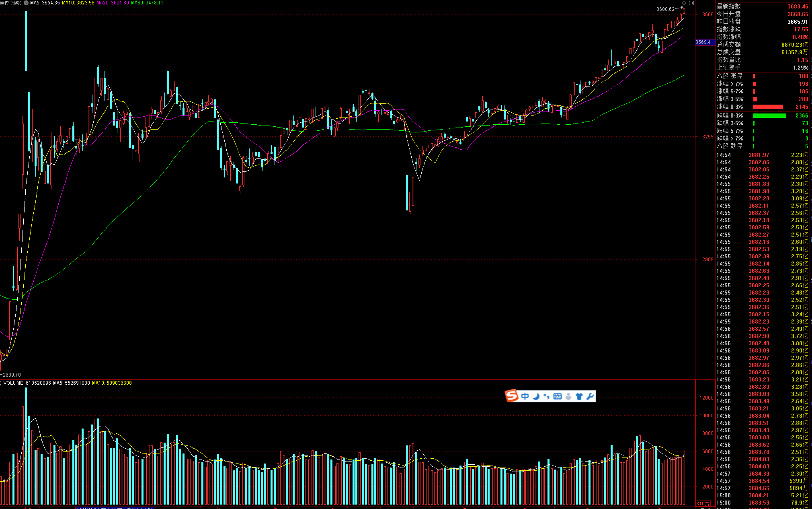The image size is (812, 509).
Task: Click the 3688.62 high price annotation
Action: 665,9
